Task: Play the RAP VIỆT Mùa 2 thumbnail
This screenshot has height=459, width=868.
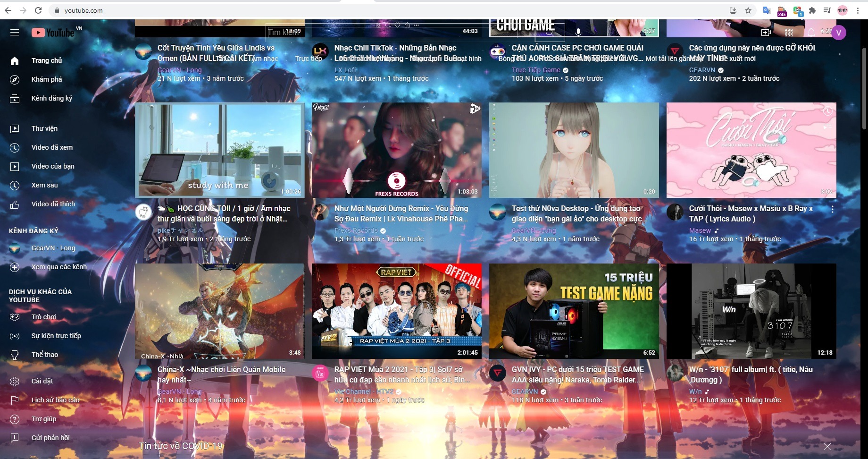Action: tap(397, 311)
